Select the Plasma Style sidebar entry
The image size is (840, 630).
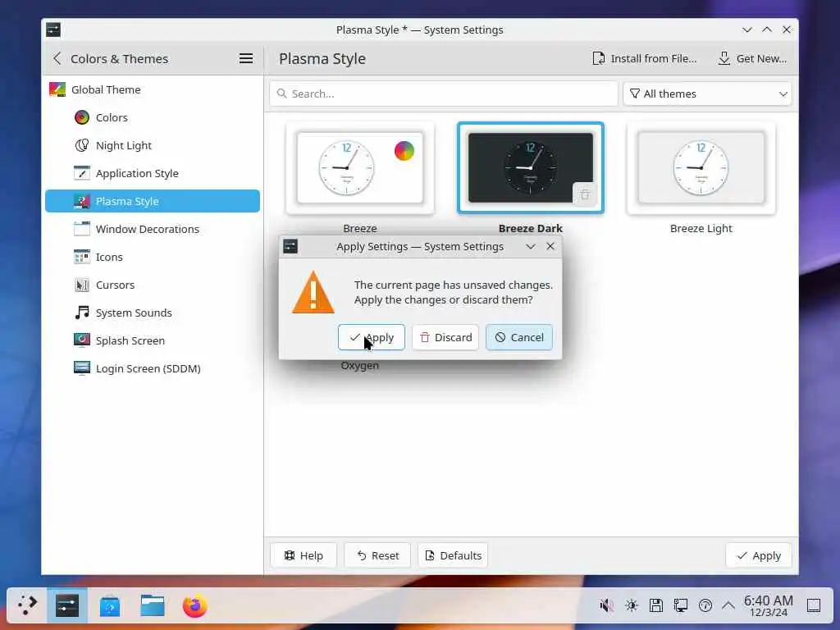click(153, 201)
